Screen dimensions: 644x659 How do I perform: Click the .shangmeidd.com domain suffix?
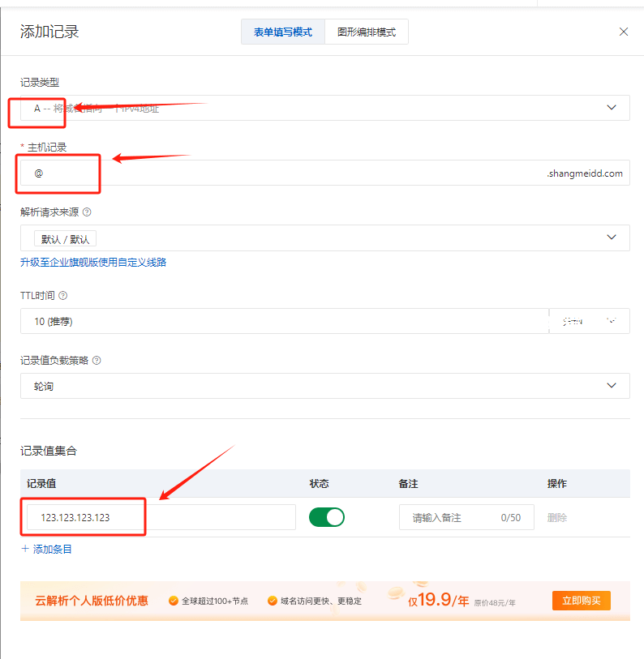pyautogui.click(x=585, y=173)
